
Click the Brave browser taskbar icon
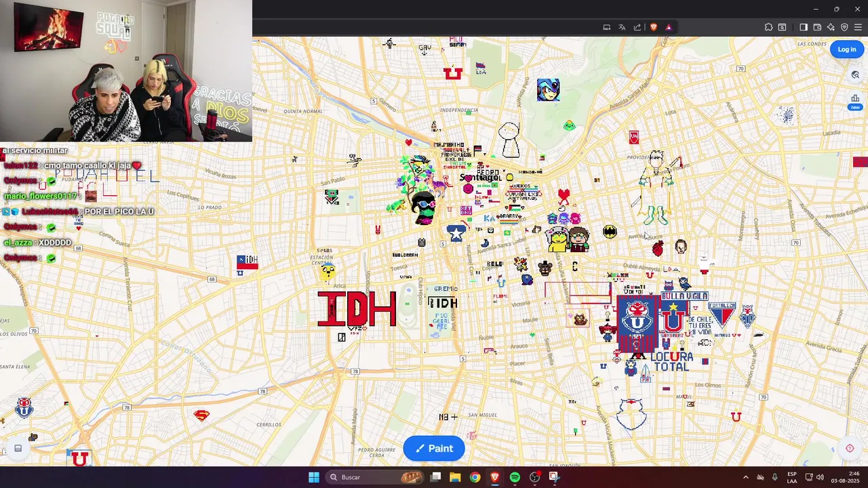pos(494,477)
